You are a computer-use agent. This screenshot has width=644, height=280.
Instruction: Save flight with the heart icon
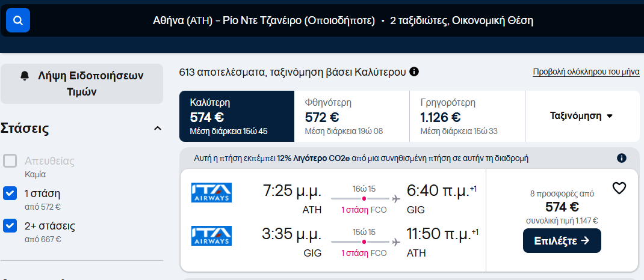coord(619,189)
